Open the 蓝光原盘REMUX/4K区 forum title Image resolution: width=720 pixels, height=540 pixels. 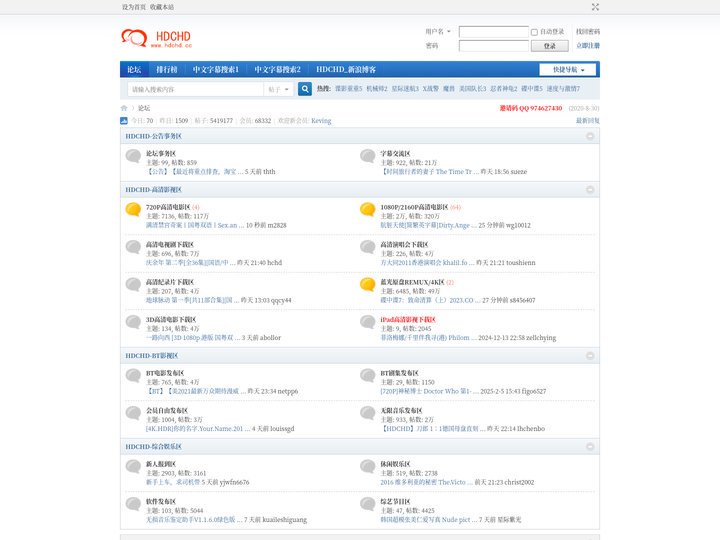point(412,282)
